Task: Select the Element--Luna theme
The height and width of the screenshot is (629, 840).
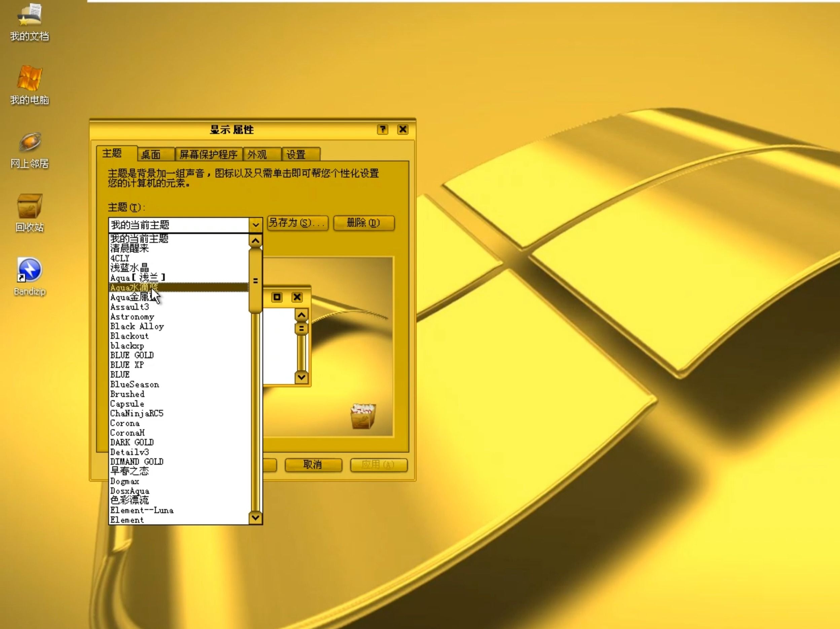Action: coord(179,510)
